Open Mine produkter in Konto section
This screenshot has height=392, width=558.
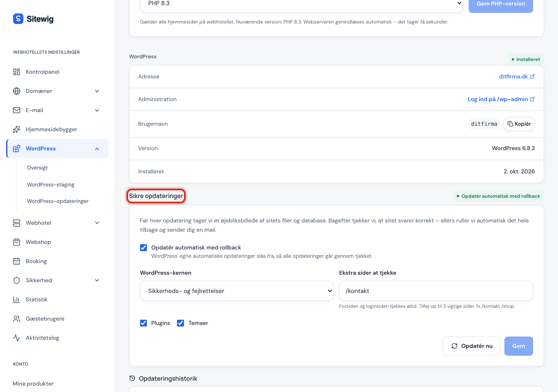pos(33,384)
